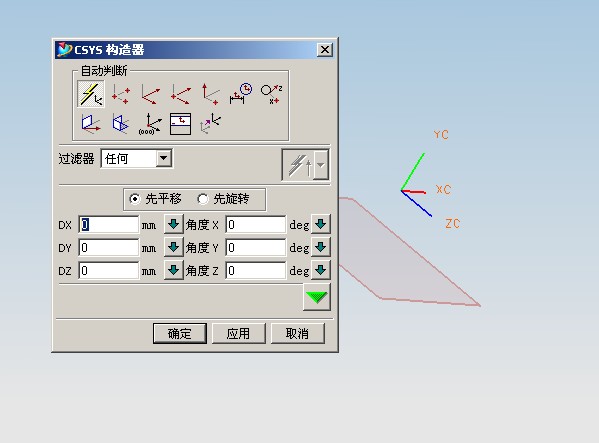The height and width of the screenshot is (443, 599).
Task: Click the 应用 apply button
Action: [238, 333]
